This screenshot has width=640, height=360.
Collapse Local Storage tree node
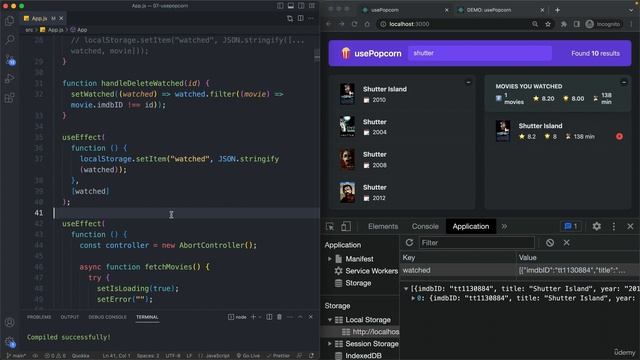coord(330,320)
